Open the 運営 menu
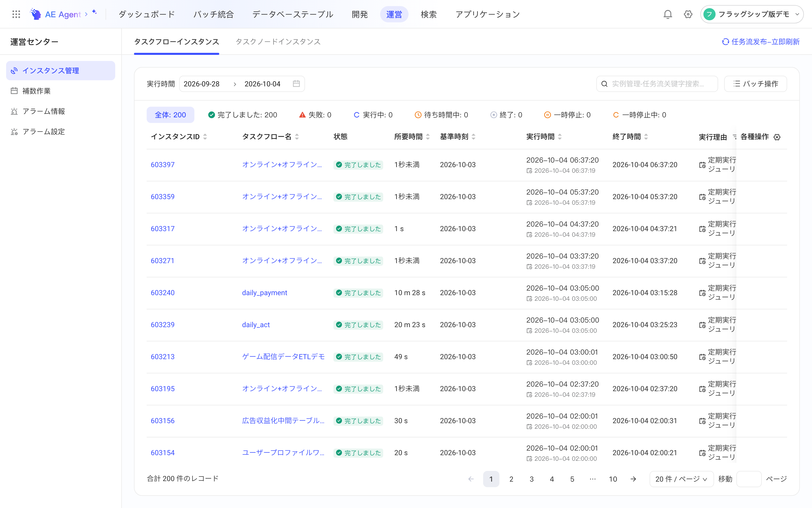812x508 pixels. (394, 14)
